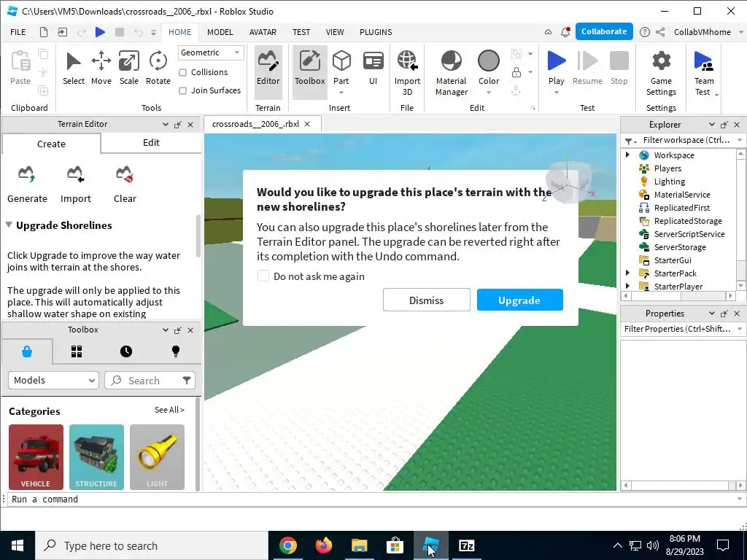
Task: Open Chrome from the taskbar
Action: click(287, 545)
